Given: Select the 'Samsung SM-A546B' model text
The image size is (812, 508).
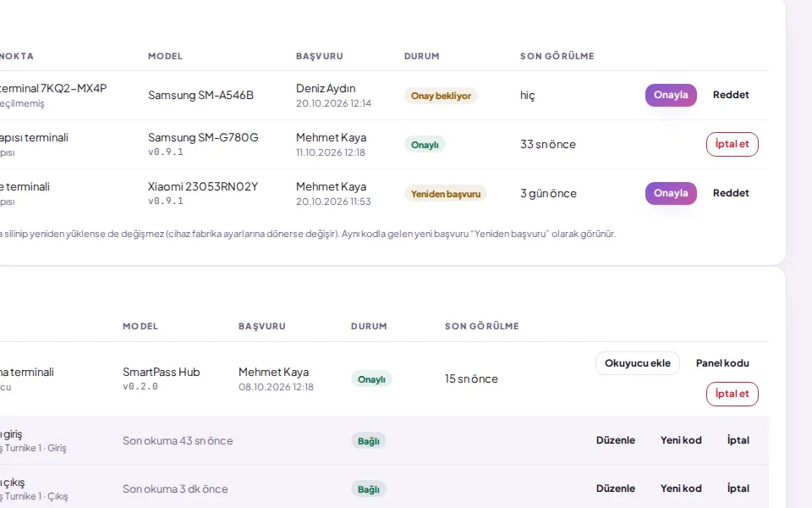Looking at the screenshot, I should tap(201, 95).
